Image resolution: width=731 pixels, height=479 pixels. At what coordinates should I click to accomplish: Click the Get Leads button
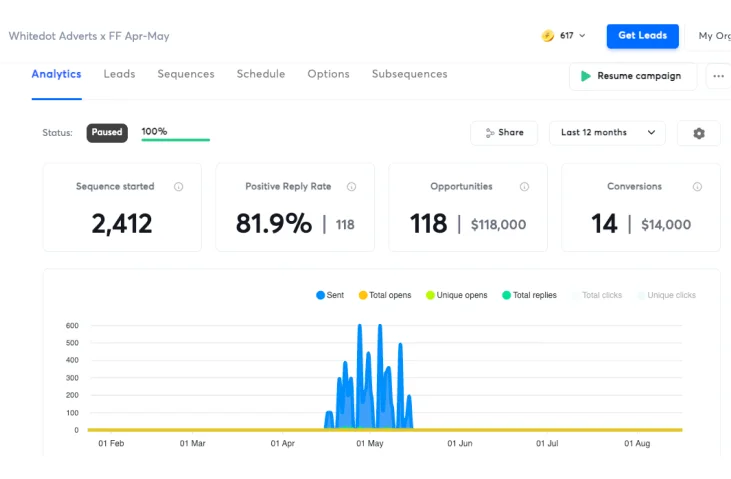[x=642, y=36]
